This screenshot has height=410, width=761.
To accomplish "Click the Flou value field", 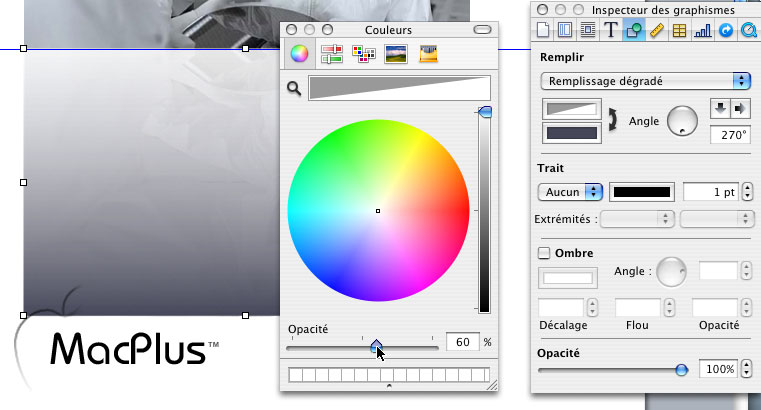I will [638, 308].
